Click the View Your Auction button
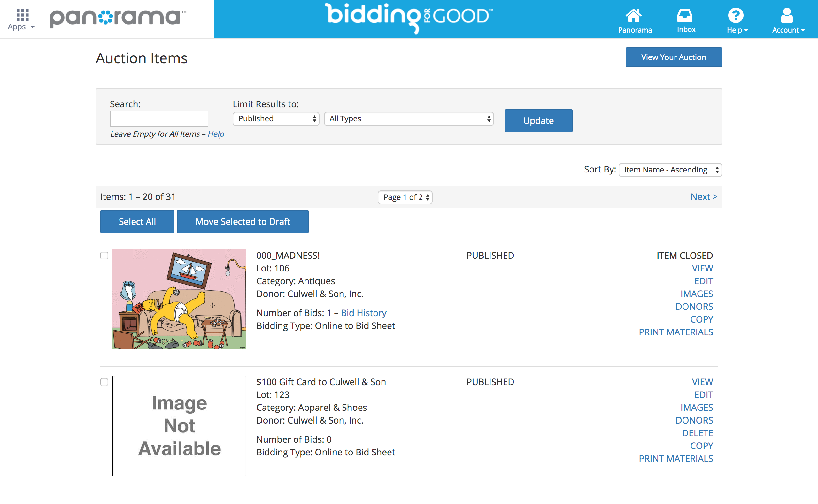818x504 pixels. [x=673, y=57]
